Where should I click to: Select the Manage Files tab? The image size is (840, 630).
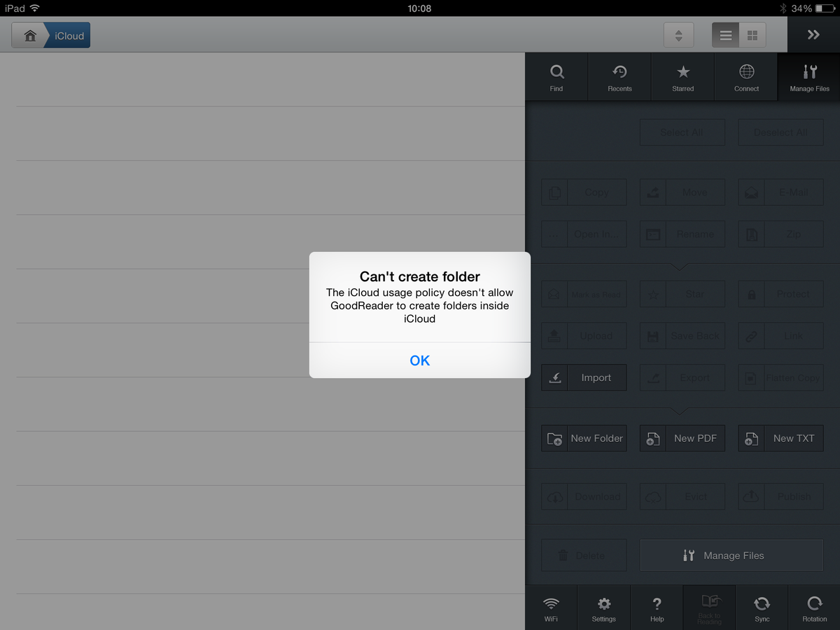pos(809,77)
